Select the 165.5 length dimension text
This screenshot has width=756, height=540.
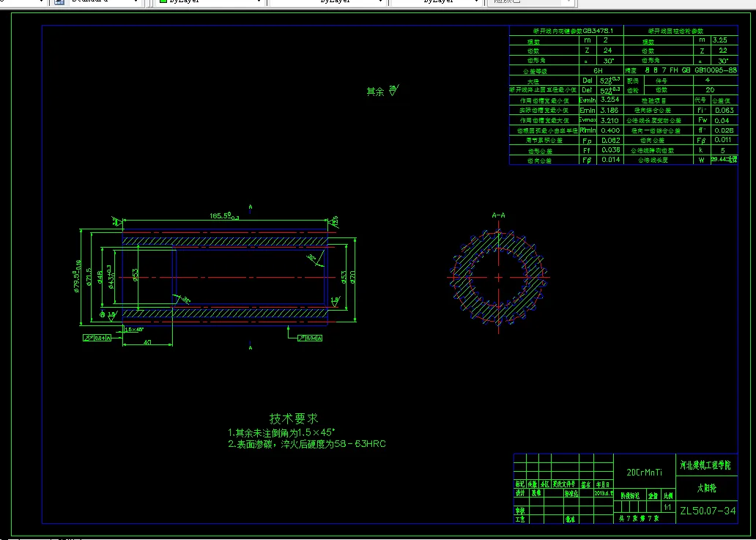coord(224,215)
